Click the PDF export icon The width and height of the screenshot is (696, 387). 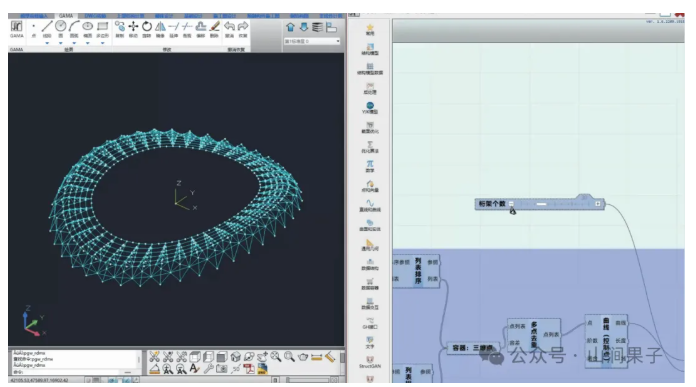(x=249, y=368)
